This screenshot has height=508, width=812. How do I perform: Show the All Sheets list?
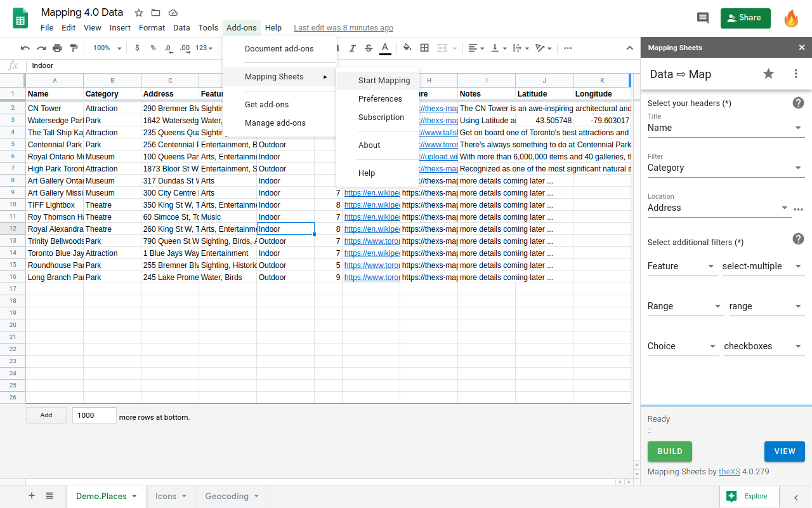[49, 496]
